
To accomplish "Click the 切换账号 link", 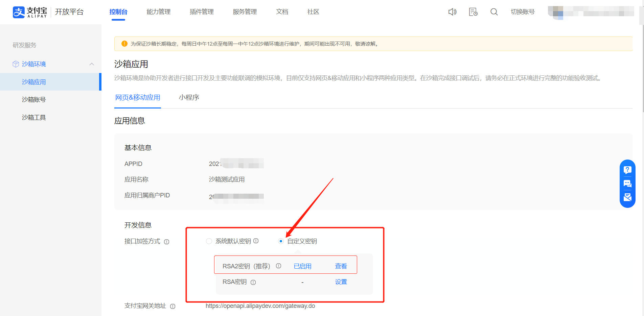I will (x=523, y=12).
